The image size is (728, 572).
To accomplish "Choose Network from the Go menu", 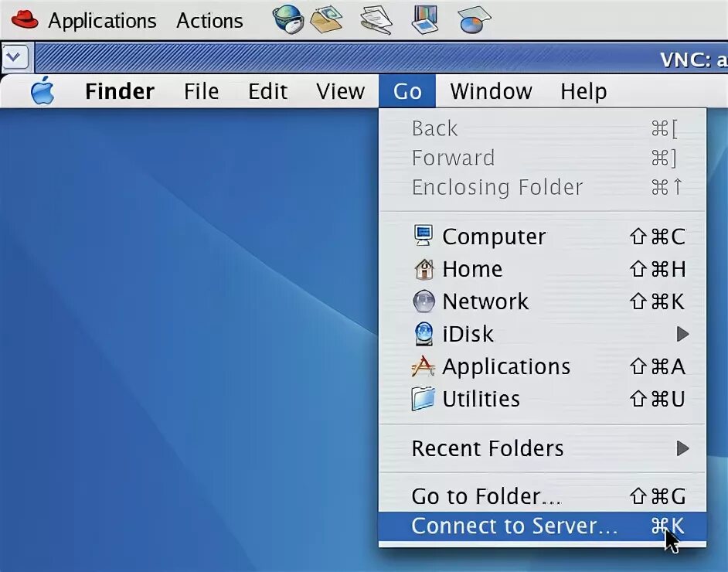I will tap(543, 301).
